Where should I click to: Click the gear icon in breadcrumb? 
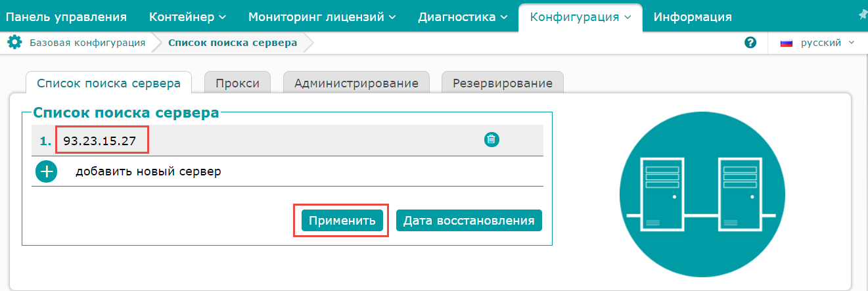[x=14, y=43]
